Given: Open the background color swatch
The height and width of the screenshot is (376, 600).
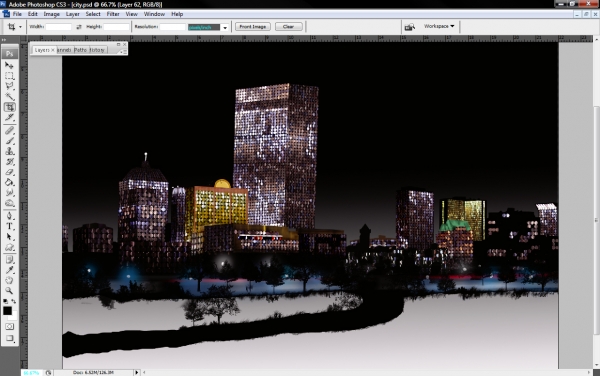Looking at the screenshot, I should [14, 317].
